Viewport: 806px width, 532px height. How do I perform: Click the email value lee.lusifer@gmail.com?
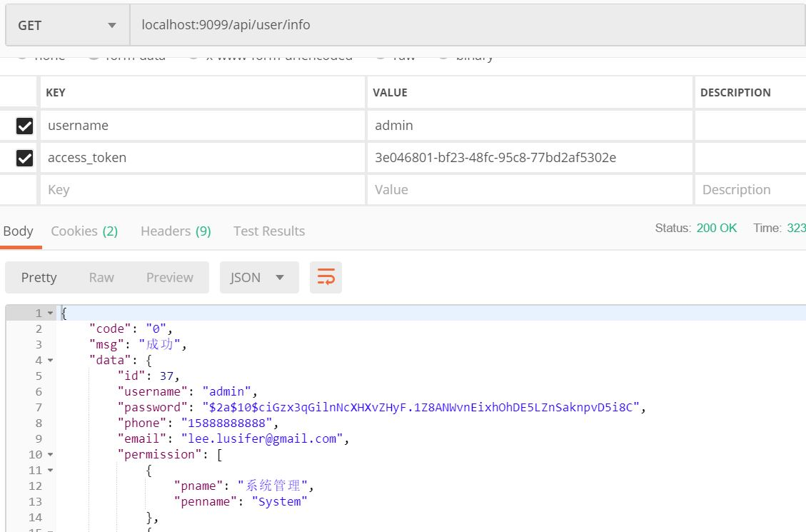point(261,439)
